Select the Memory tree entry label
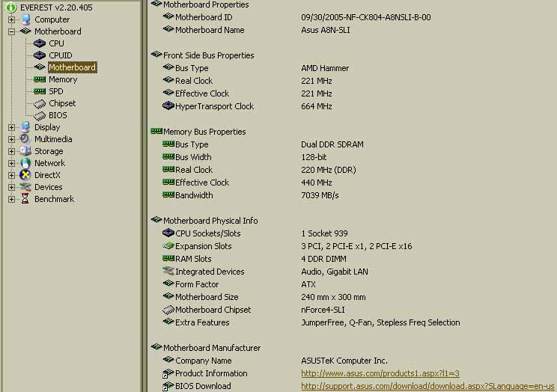 click(63, 79)
